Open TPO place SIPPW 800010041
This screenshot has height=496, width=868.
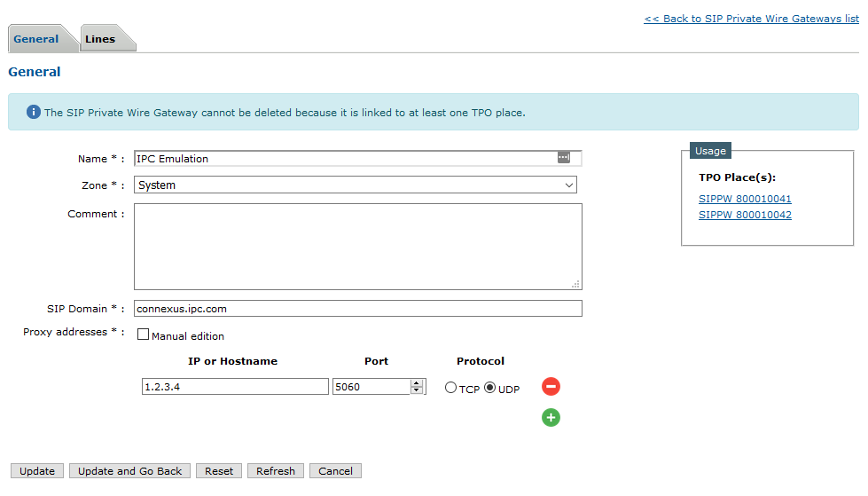745,199
